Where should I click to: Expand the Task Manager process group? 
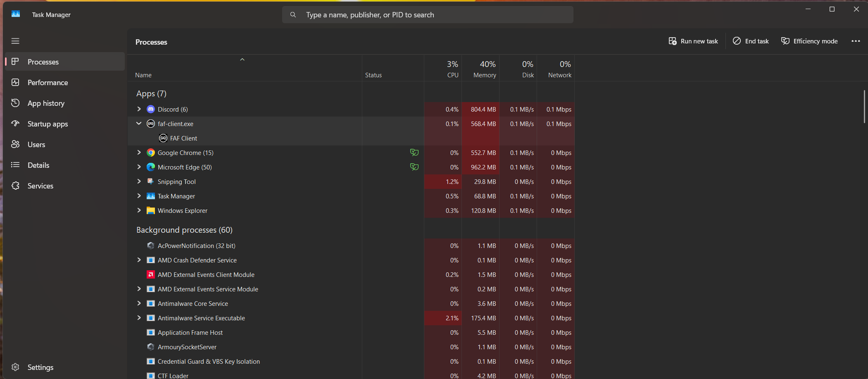139,196
